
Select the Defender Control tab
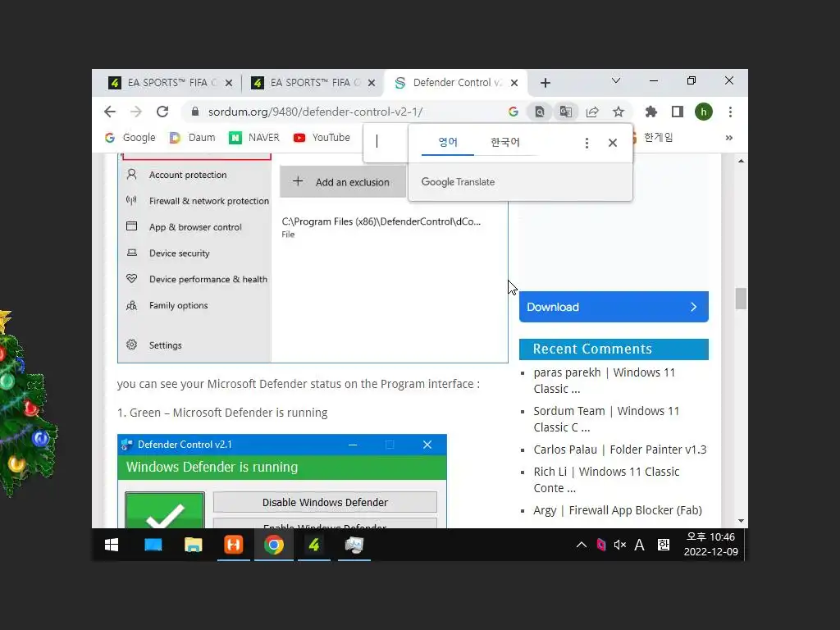(455, 83)
